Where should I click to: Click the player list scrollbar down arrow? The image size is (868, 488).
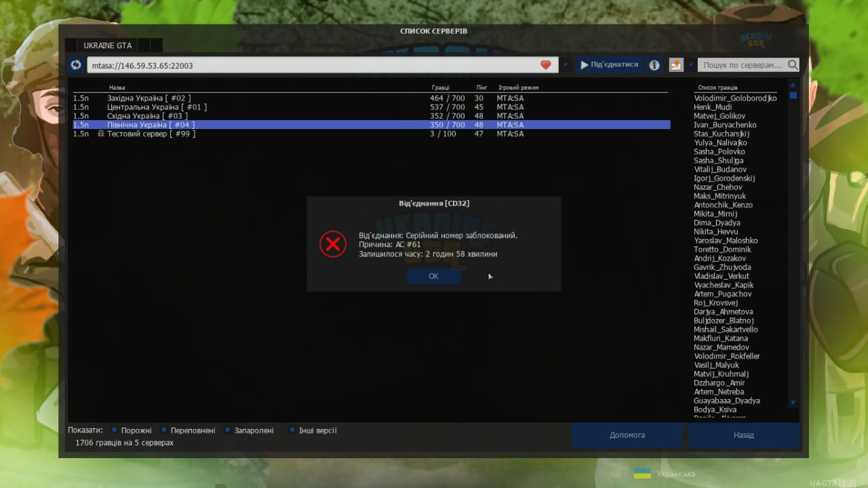(793, 402)
